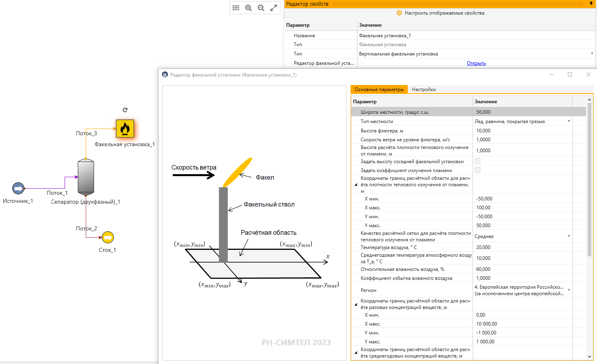Click Температура воздуха value 20,000
Screen dimensions: 597x364
click(522, 247)
